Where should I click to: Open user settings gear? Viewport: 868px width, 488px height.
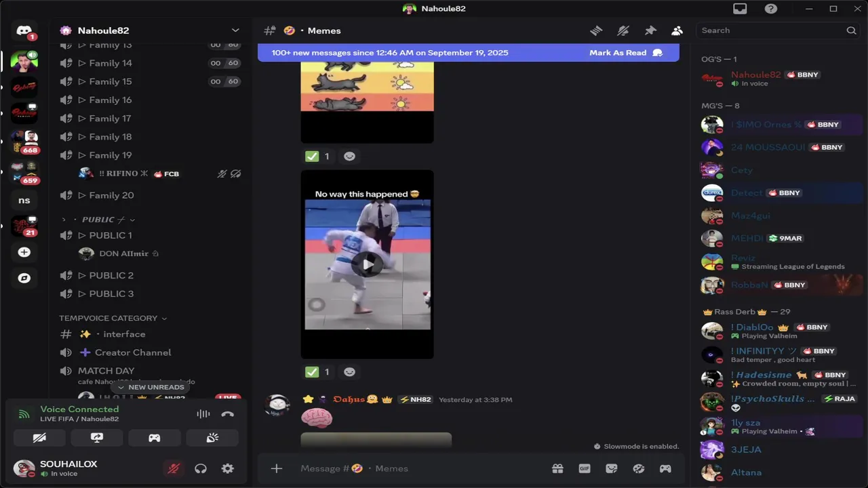(228, 468)
